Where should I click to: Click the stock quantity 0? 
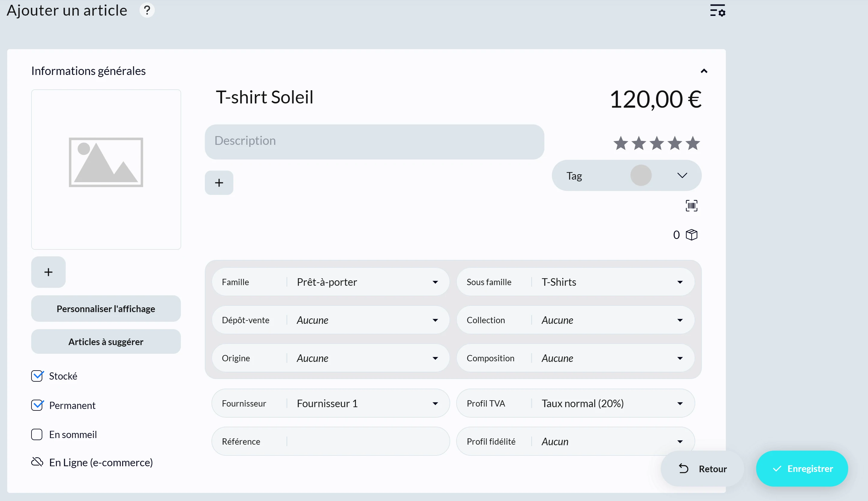click(x=676, y=235)
